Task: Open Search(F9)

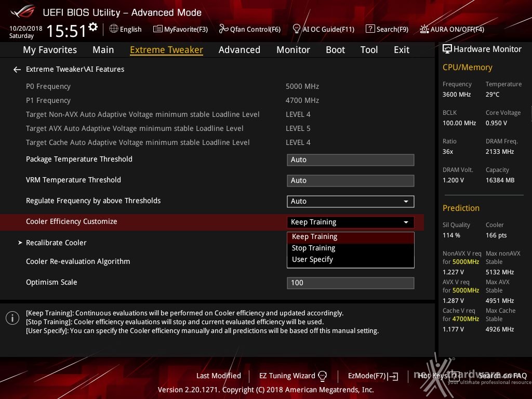Action: point(387,29)
